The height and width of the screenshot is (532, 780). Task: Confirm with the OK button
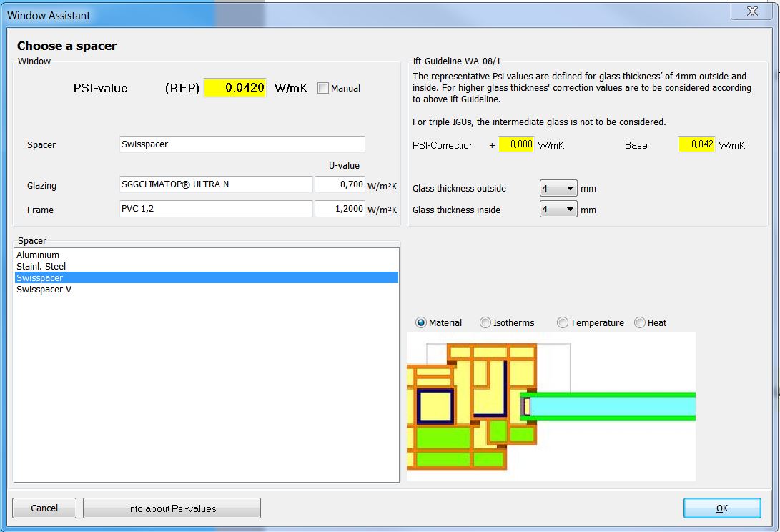[722, 508]
